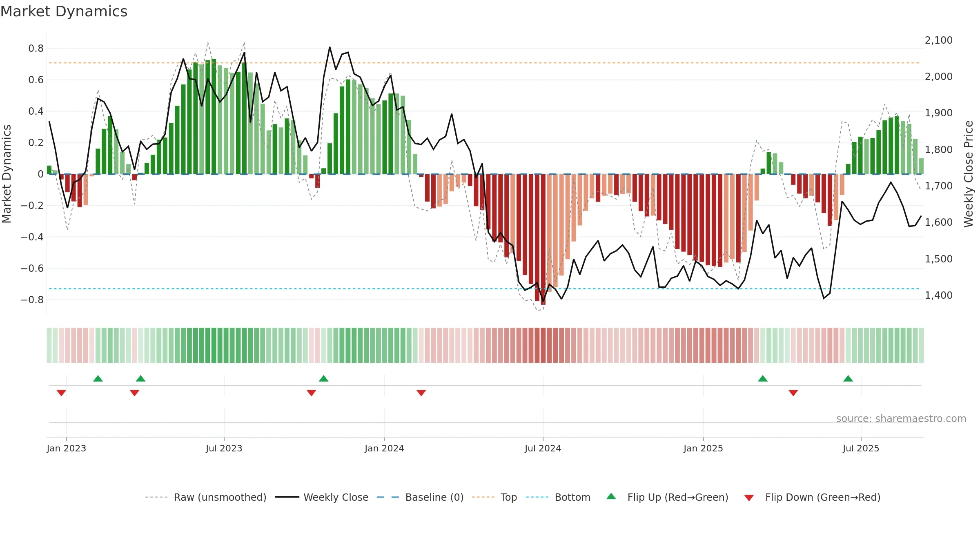Click the 1,400 price axis tick

tap(939, 295)
